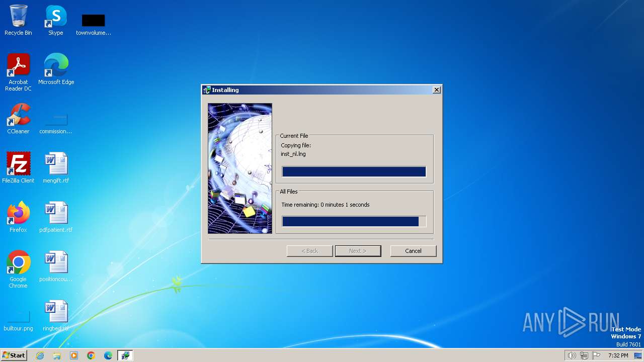Click the All Files progress bar

pyautogui.click(x=354, y=222)
